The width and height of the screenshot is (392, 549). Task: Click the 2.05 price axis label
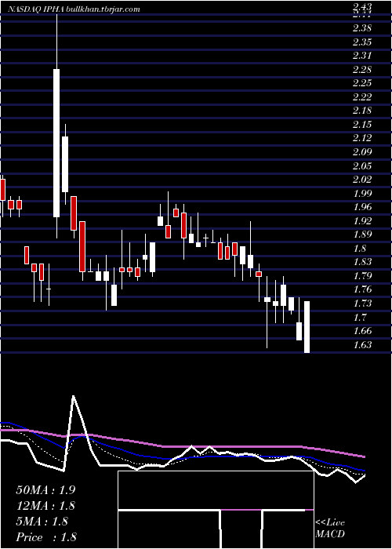361,166
